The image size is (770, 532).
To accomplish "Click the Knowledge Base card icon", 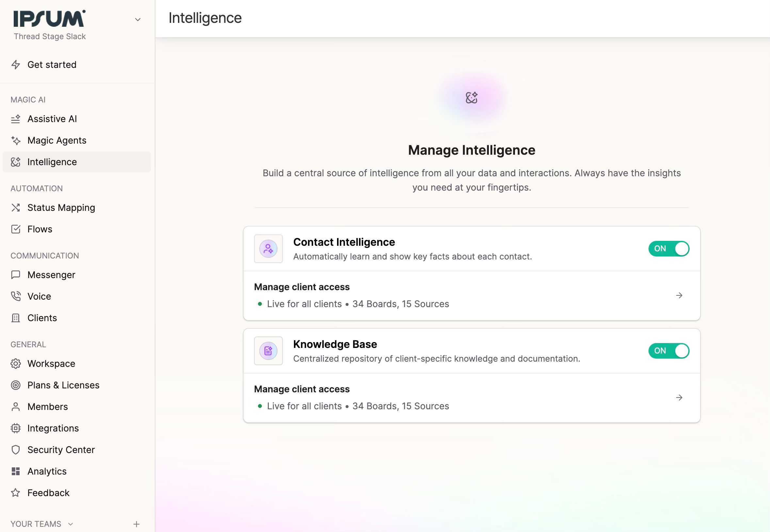I will pyautogui.click(x=268, y=351).
